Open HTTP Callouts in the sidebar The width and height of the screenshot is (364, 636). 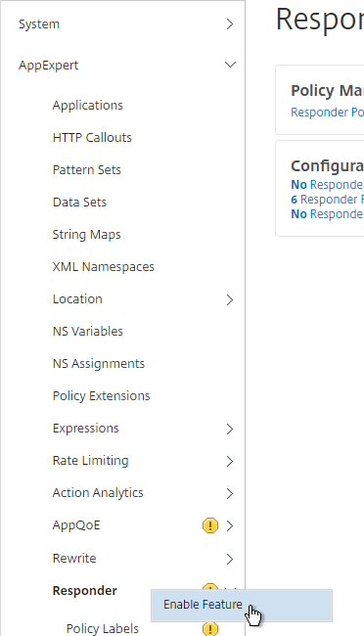92,138
